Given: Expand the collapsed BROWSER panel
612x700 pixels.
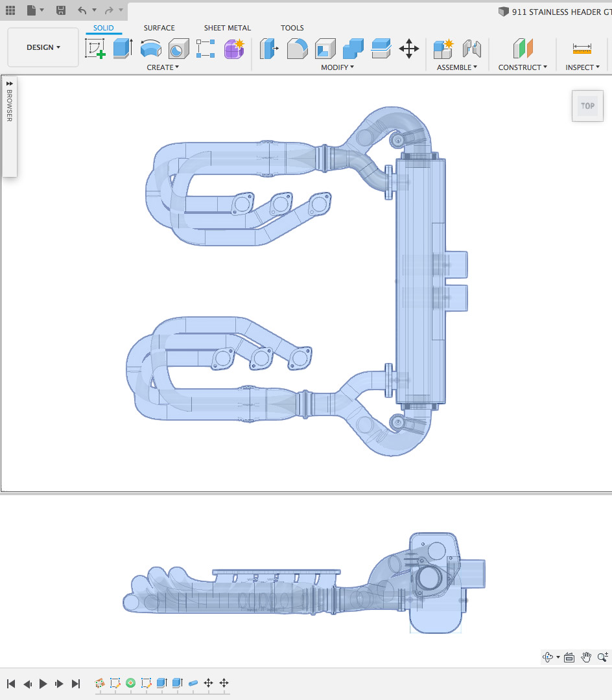Looking at the screenshot, I should click(9, 84).
